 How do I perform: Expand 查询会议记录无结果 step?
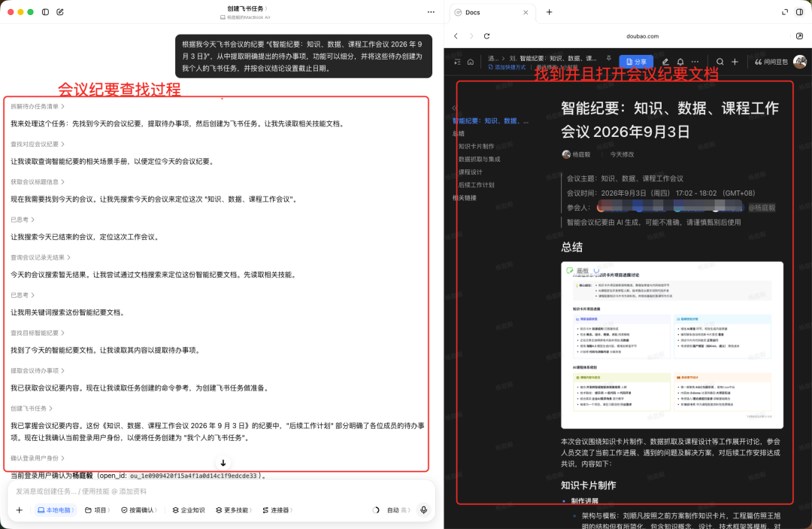41,258
